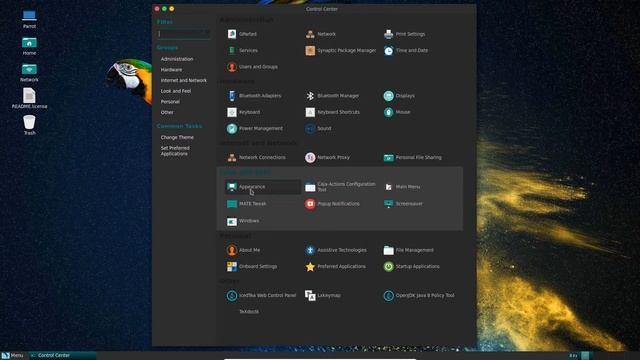This screenshot has width=640, height=360.
Task: Open the Menu button on panel
Action: [12, 356]
